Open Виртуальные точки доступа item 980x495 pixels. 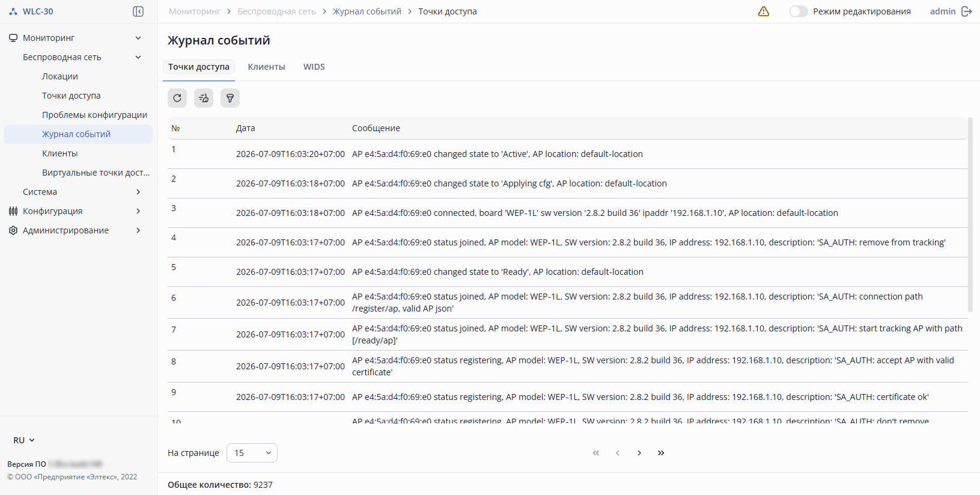pyautogui.click(x=96, y=173)
